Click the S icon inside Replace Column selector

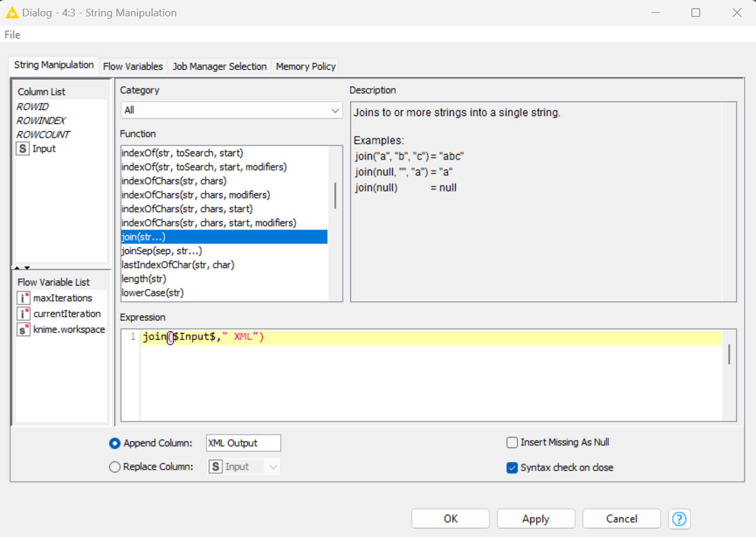(x=215, y=466)
